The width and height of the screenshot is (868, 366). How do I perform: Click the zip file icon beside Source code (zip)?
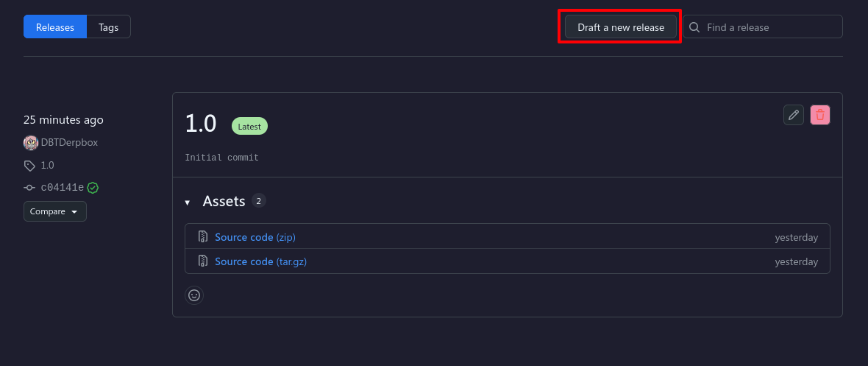point(203,237)
